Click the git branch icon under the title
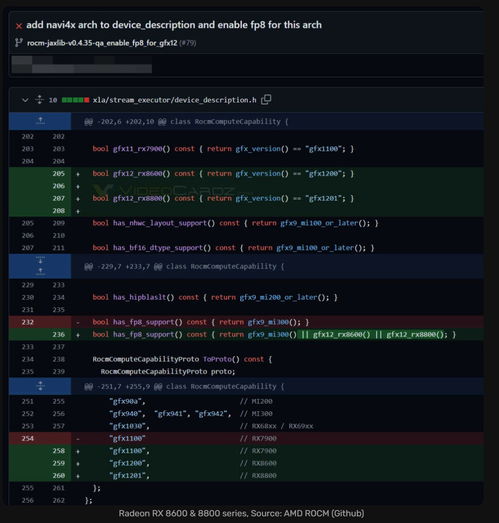Viewport: 499px width, 523px height. click(x=19, y=43)
